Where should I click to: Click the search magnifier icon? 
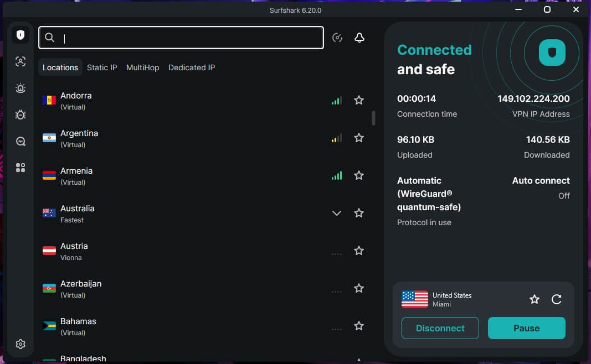coord(49,38)
